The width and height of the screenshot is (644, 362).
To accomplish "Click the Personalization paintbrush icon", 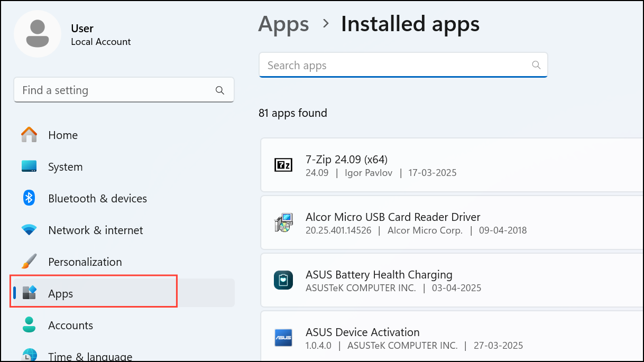I will pyautogui.click(x=29, y=261).
